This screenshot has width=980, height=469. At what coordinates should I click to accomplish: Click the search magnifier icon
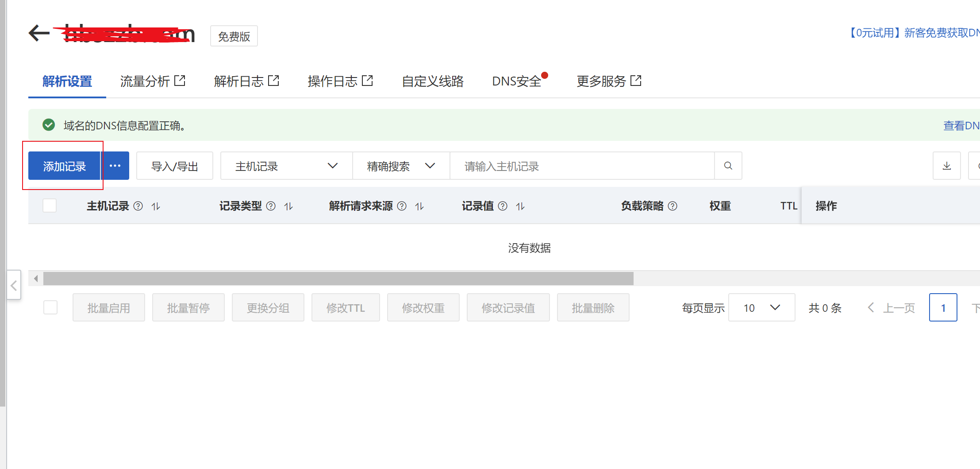point(728,166)
